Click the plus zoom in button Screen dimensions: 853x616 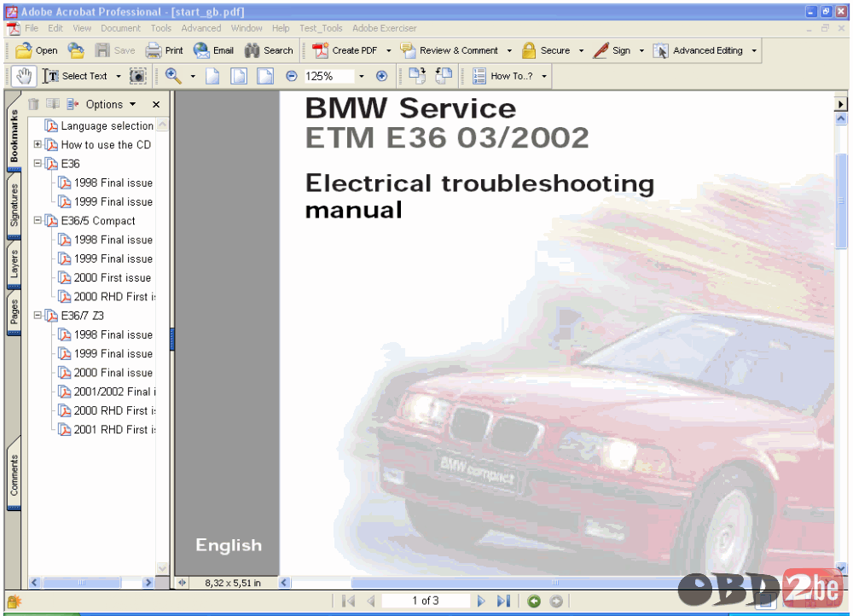click(382, 76)
